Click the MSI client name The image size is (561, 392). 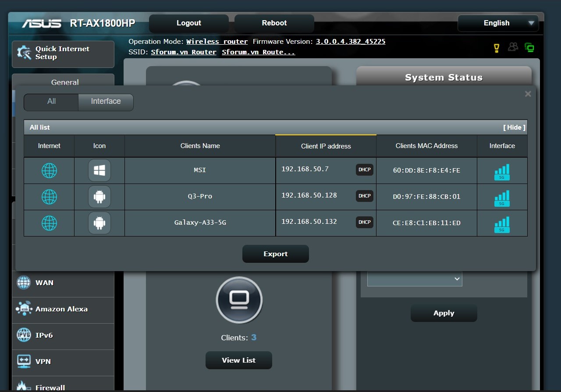(x=200, y=170)
